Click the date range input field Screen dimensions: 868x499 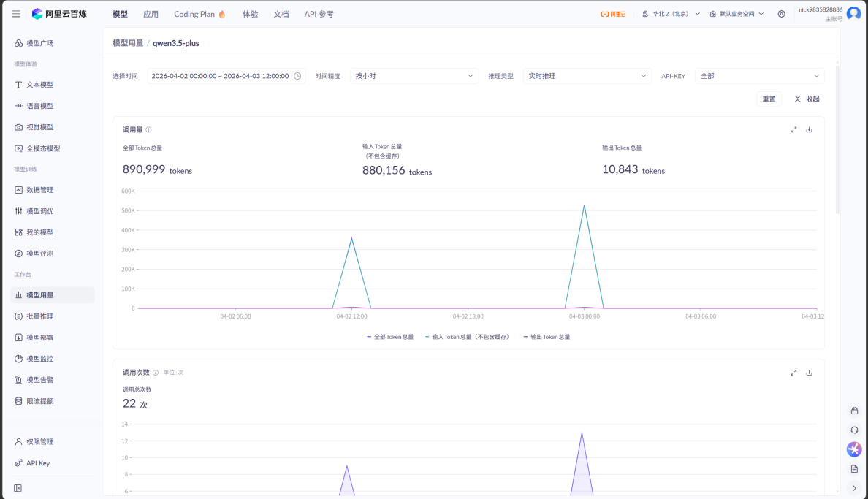point(226,76)
